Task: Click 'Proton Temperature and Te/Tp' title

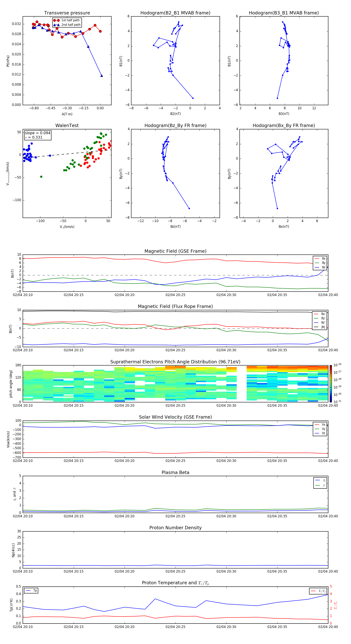Action: [x=175, y=583]
